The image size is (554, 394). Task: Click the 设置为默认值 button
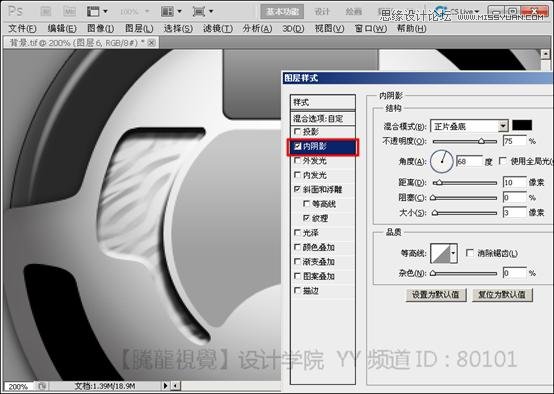(436, 295)
